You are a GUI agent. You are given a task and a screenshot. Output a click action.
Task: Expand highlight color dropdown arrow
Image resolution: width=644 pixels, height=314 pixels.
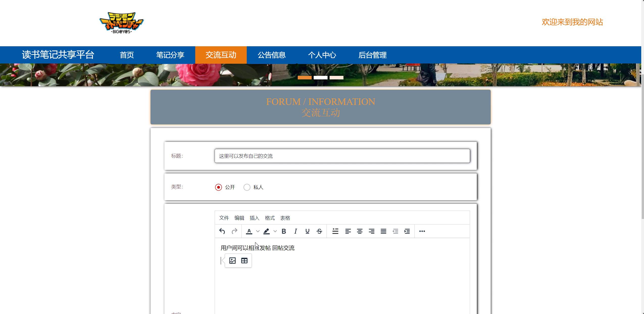point(275,231)
